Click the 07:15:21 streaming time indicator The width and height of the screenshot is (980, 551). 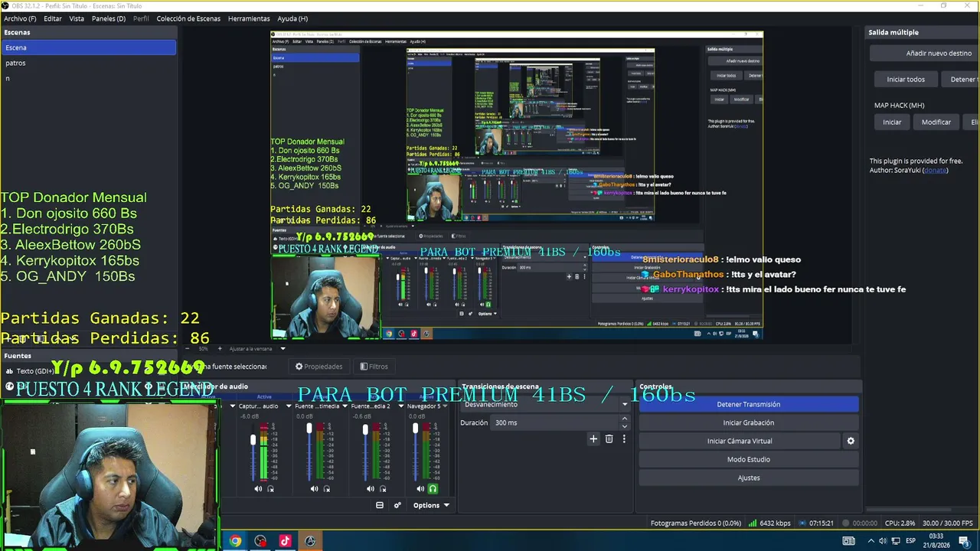[x=816, y=523]
